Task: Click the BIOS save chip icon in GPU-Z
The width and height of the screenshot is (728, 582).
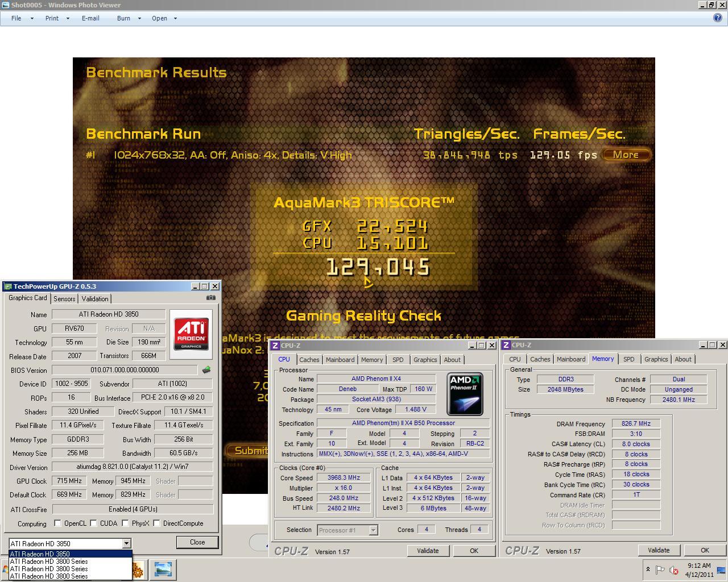Action: (x=206, y=370)
